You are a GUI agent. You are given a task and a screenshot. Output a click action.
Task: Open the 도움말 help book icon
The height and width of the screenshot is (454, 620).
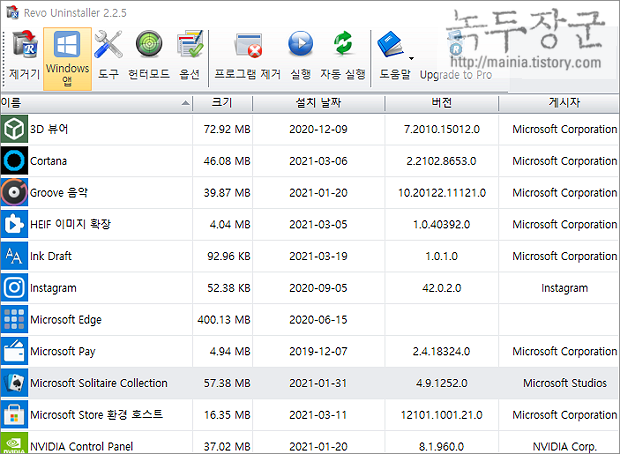[391, 44]
